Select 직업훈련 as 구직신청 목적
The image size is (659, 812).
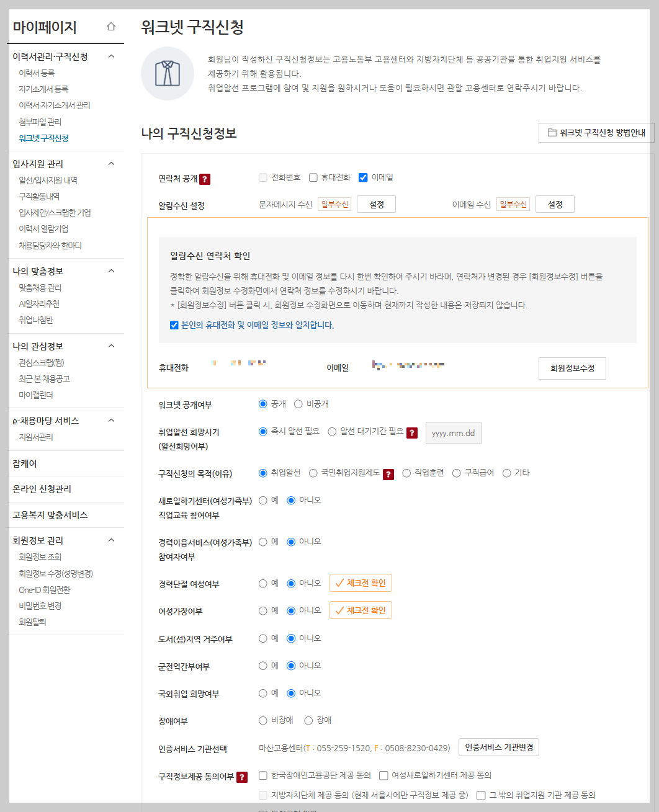click(x=406, y=473)
